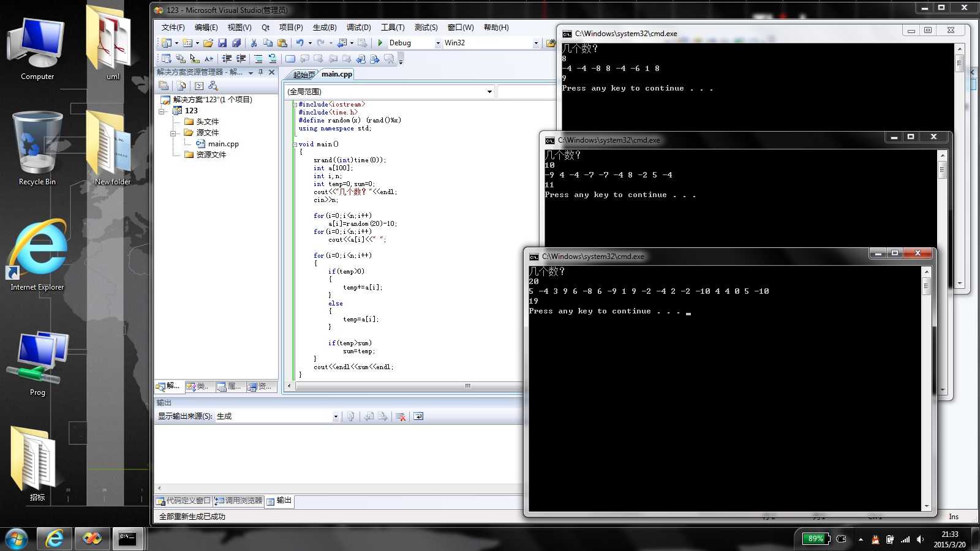Click the New Project toolbar icon
980x551 pixels.
click(x=167, y=43)
